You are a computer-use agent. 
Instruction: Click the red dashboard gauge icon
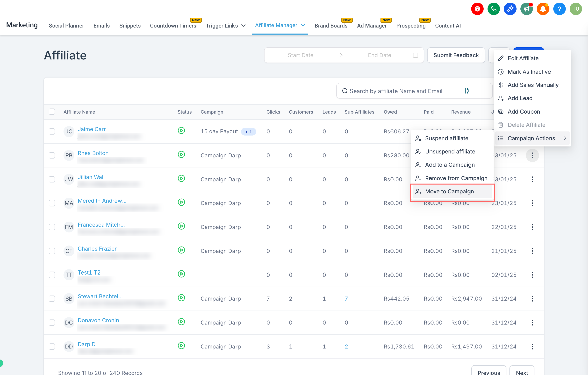click(x=477, y=9)
